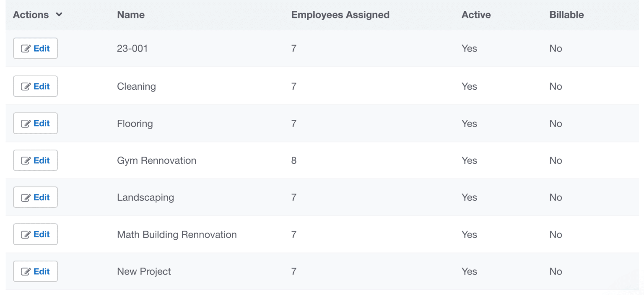Click the pencil icon beside Flooring

pos(27,123)
